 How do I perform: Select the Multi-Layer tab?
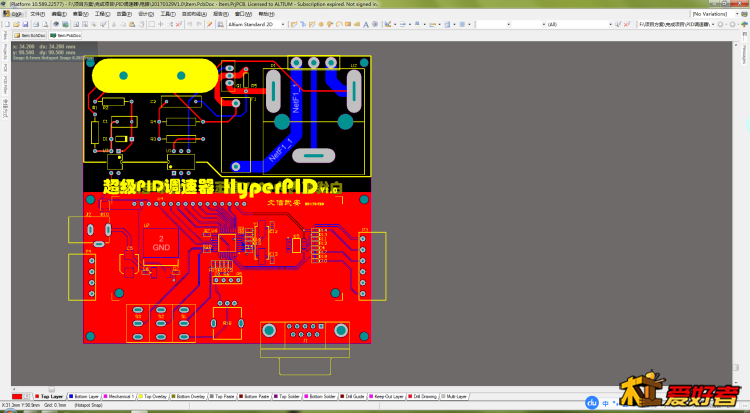[x=453, y=396]
